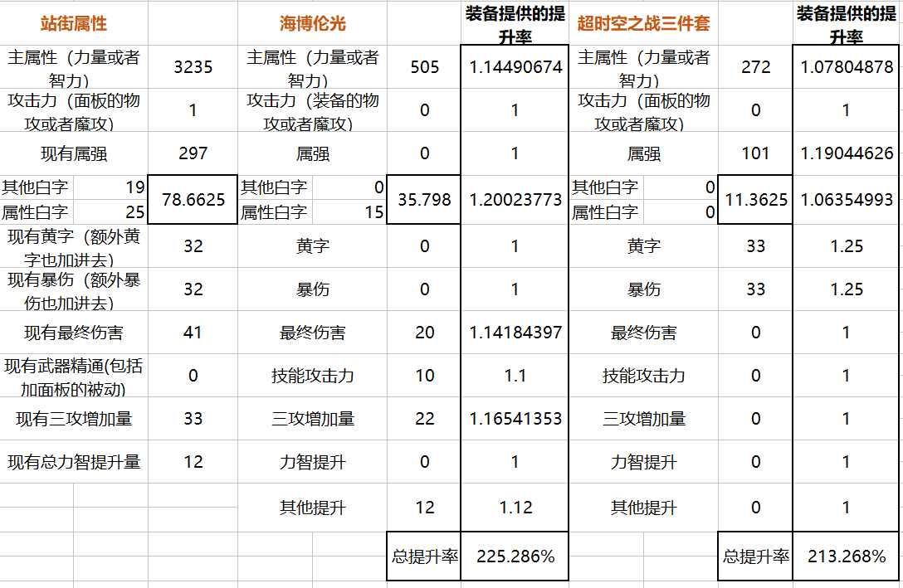903x588 pixels.
Task: Click the 站街属性 header cell
Action: pyautogui.click(x=74, y=23)
